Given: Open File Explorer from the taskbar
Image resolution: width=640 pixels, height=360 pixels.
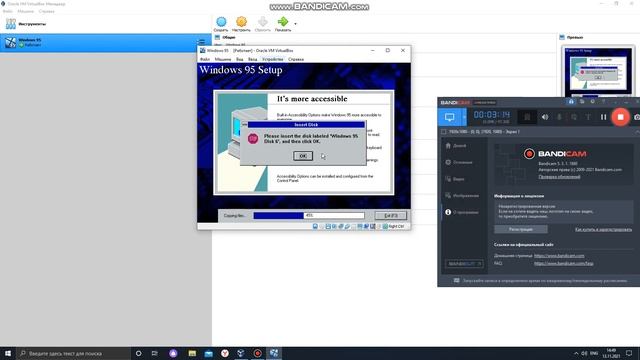Looking at the screenshot, I should 192,353.
